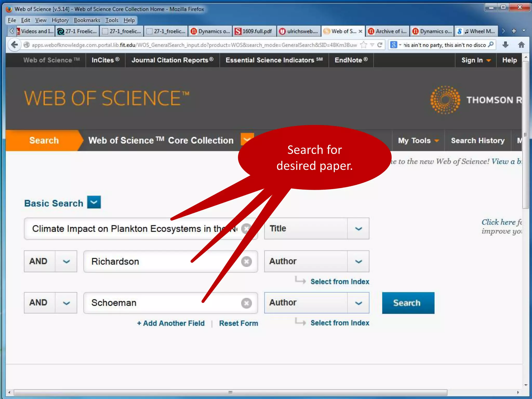The height and width of the screenshot is (399, 532).
Task: Switch to the Videos and I... tab
Action: tap(35, 31)
